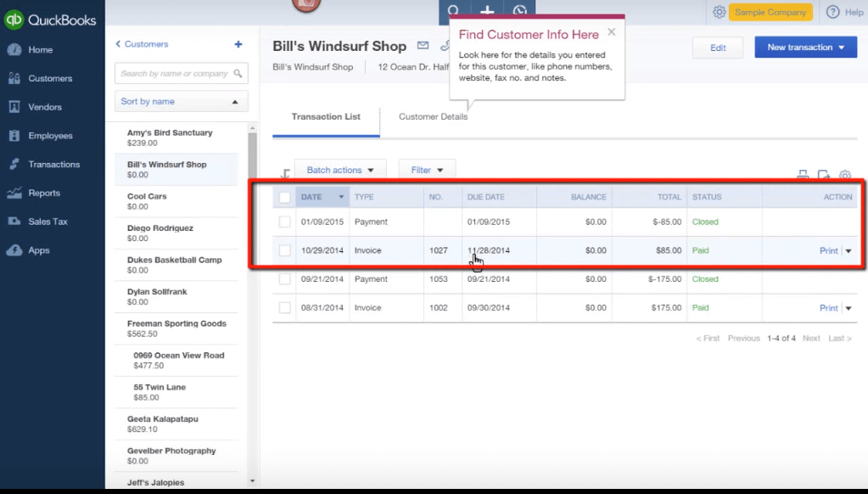The width and height of the screenshot is (868, 494).
Task: Print Invoice 1027 via Print link
Action: (828, 251)
